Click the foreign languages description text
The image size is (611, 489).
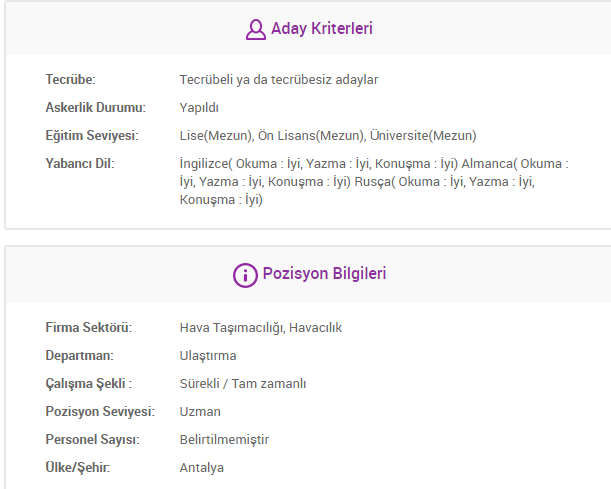click(373, 182)
